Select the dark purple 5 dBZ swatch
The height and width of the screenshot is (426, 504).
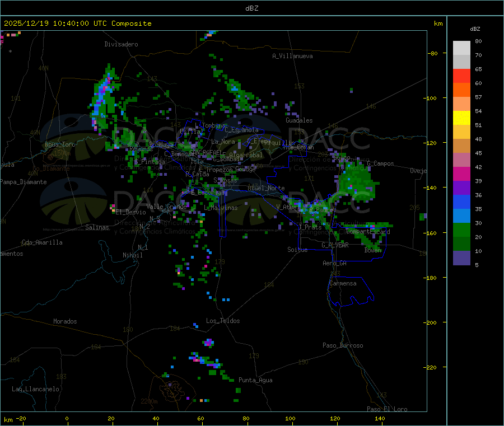click(461, 258)
